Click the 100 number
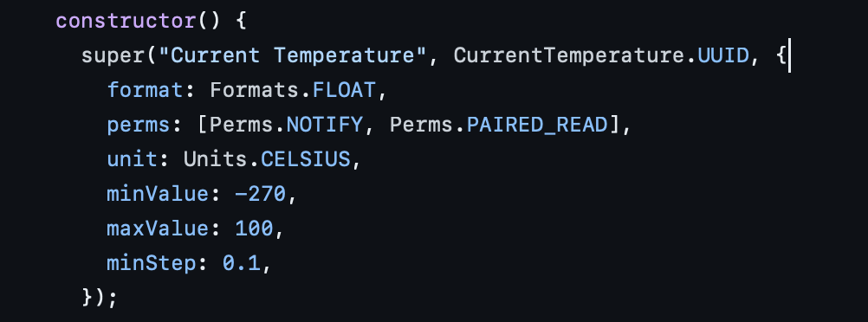This screenshot has height=322, width=868. click(x=254, y=228)
